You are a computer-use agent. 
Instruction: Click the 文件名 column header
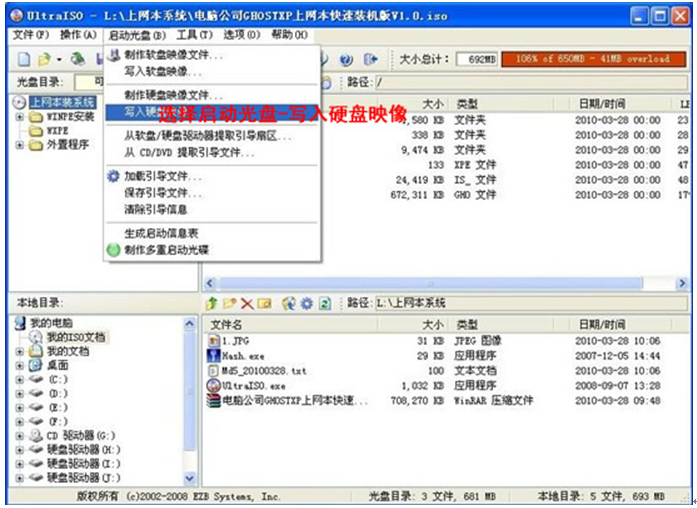[x=291, y=325]
